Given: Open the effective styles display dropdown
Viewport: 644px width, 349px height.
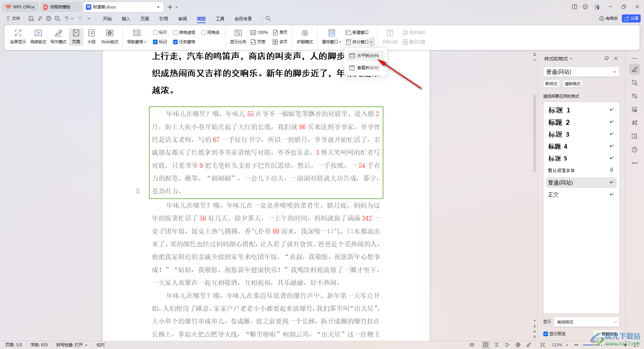Looking at the screenshot, I should point(587,322).
